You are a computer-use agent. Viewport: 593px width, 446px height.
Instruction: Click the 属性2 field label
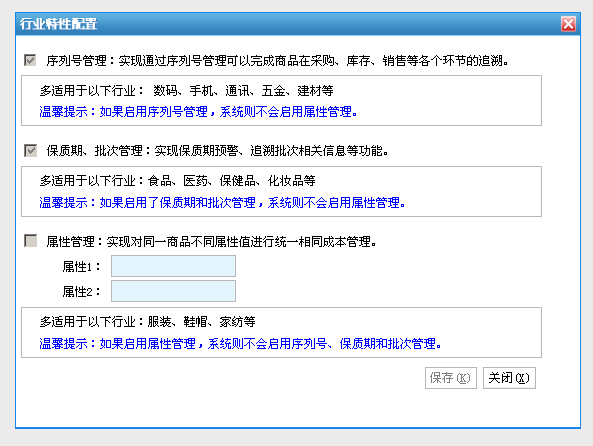click(x=82, y=292)
